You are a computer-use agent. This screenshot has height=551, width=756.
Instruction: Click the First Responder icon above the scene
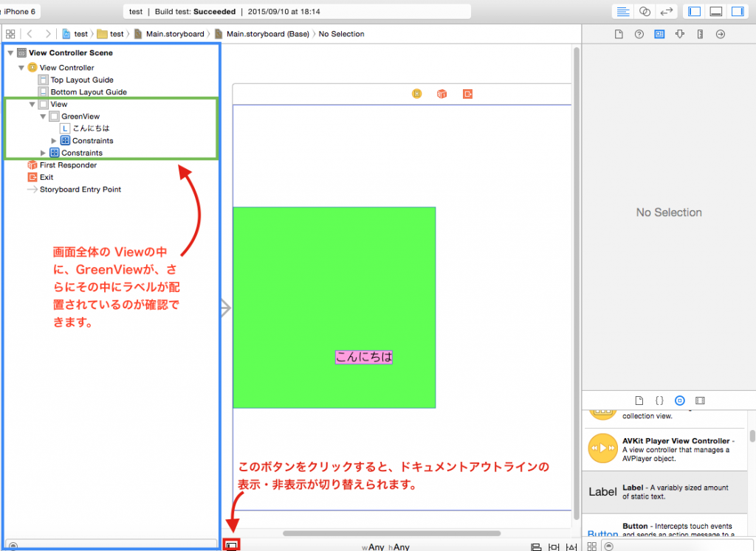441,94
